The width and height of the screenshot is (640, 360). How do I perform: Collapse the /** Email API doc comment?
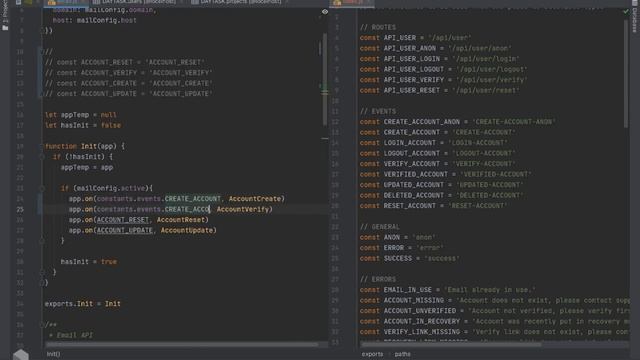click(42, 325)
